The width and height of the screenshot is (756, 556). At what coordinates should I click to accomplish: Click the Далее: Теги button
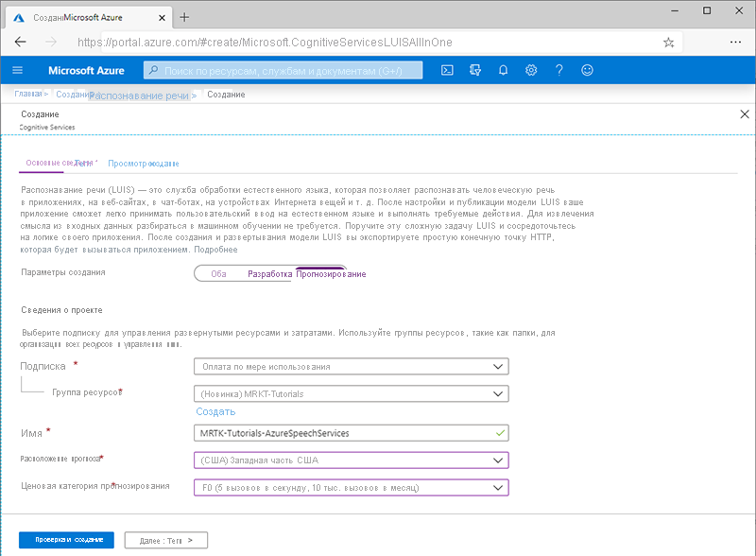tap(166, 541)
